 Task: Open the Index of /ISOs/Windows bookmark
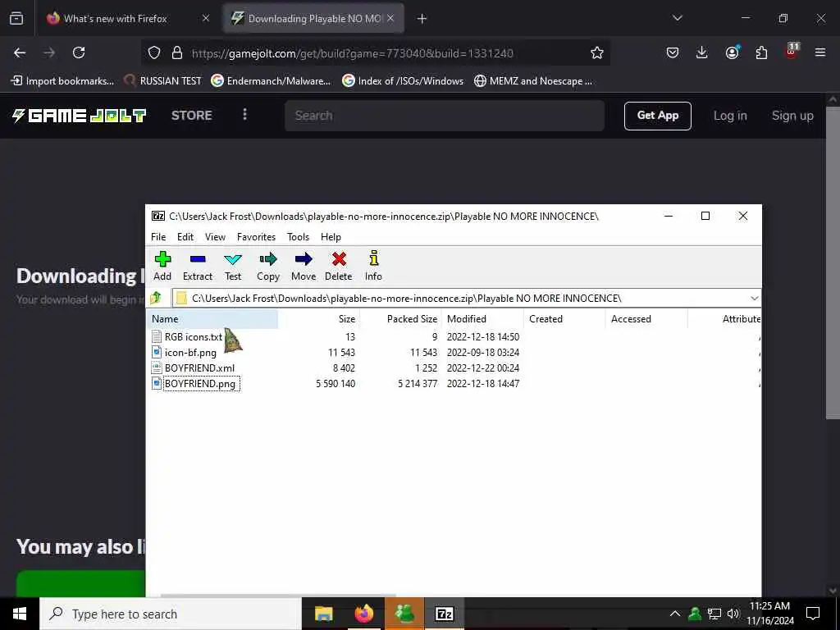pyautogui.click(x=403, y=81)
